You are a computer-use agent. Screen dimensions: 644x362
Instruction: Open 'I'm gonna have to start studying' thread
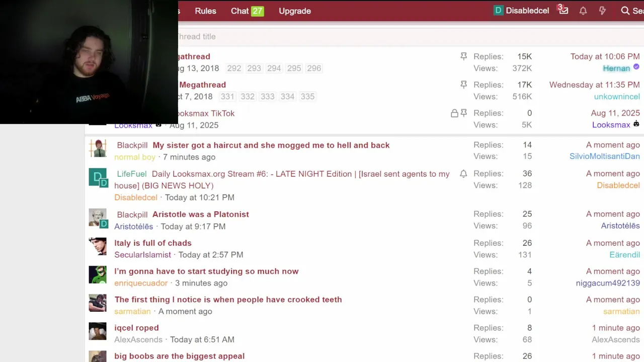pos(206,271)
